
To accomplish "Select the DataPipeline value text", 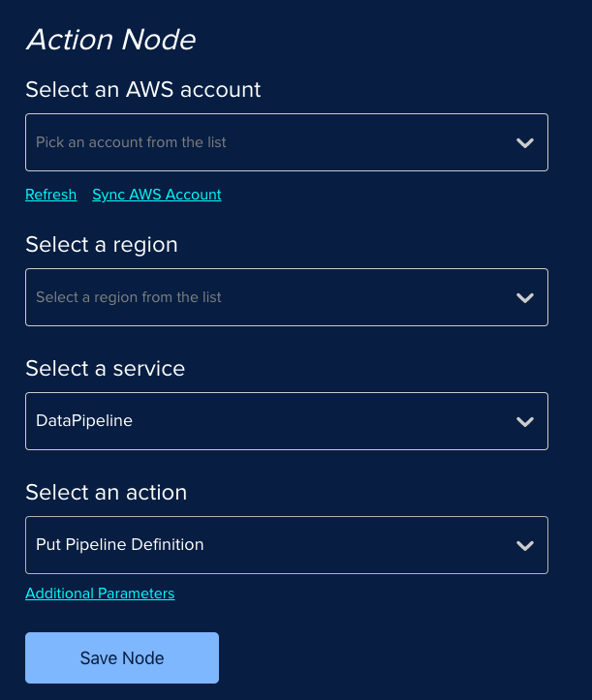I will point(84,420).
